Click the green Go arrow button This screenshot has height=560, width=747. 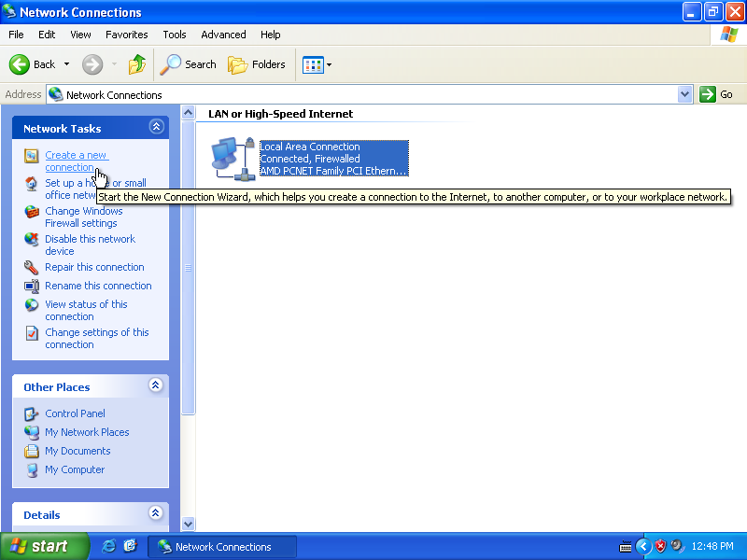[708, 94]
